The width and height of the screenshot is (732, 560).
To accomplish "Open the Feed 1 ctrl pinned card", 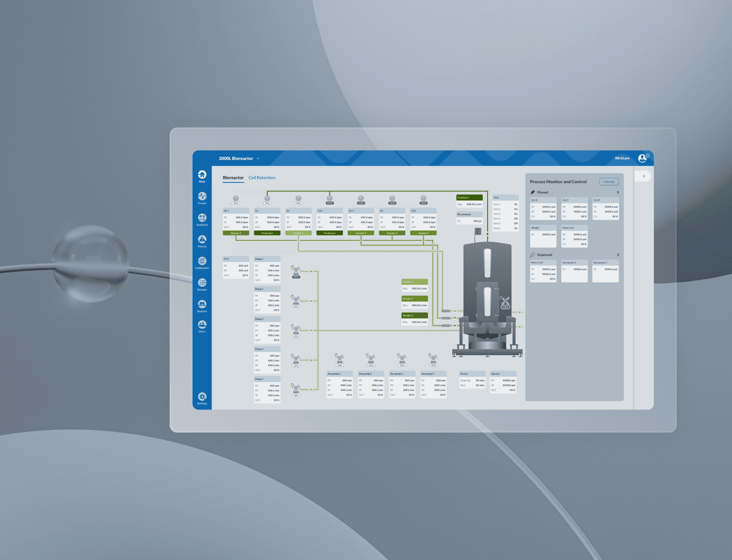I will 575,236.
